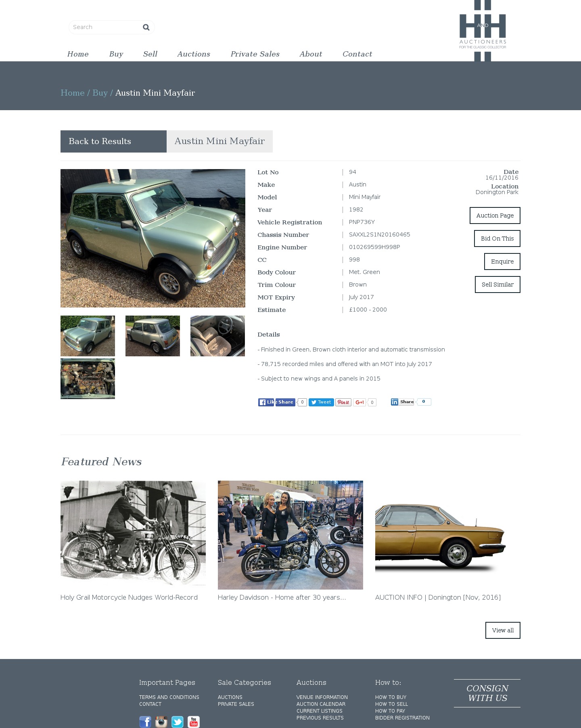This screenshot has height=728, width=581.
Task: Open the footer Facebook icon
Action: [x=145, y=722]
